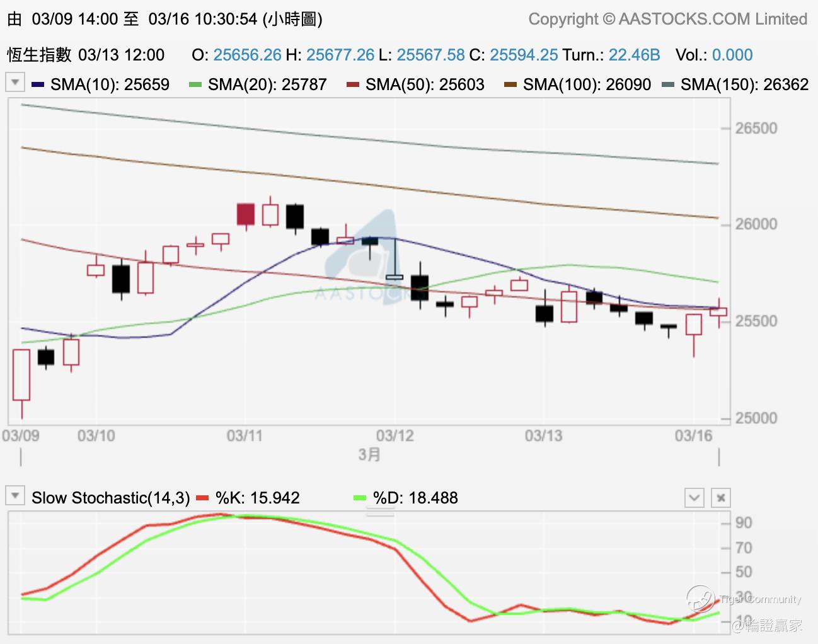This screenshot has width=818, height=644.
Task: Click the 25000 price axis label
Action: (x=756, y=418)
